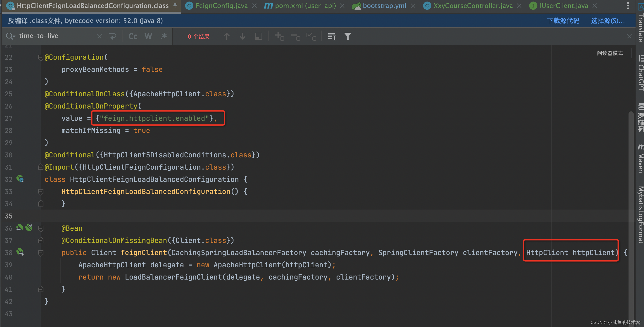This screenshot has width=644, height=327.
Task: Toggle Words (W) search option
Action: tap(148, 36)
